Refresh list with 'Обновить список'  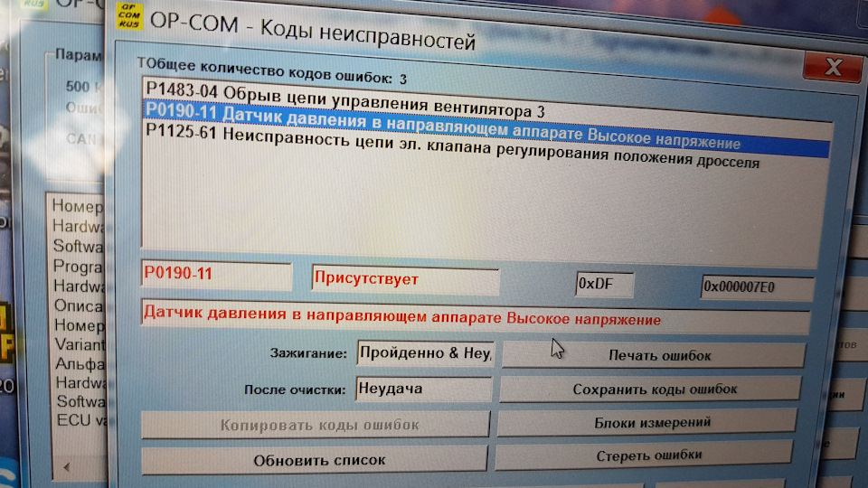[315, 460]
